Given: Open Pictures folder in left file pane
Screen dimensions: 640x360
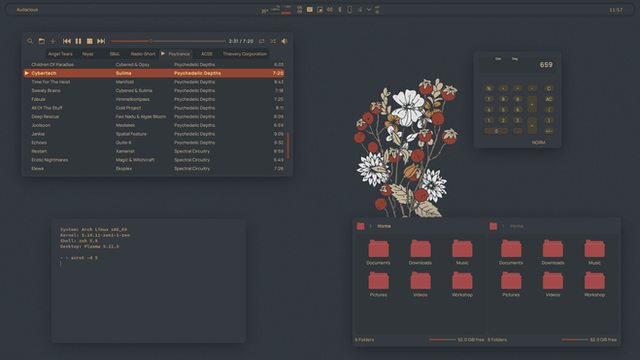Looking at the screenshot, I should pos(378,284).
